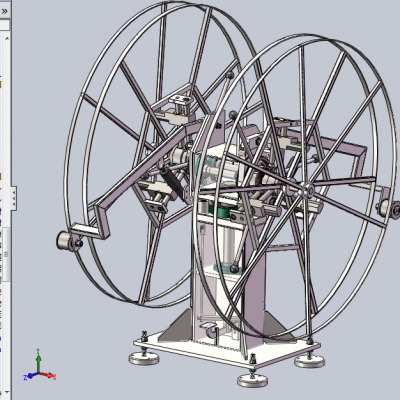400x400 pixels.
Task: Select the square base plate of the stand
Action: (227, 348)
